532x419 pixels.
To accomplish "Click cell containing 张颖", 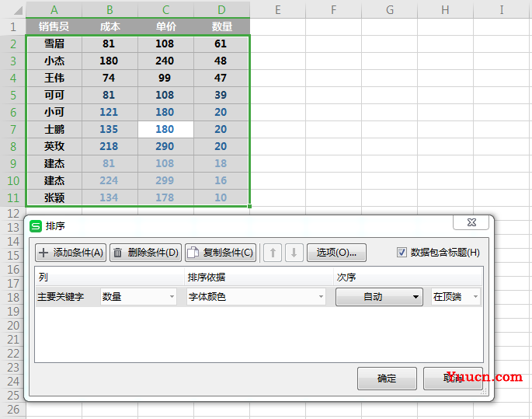I will tap(54, 197).
